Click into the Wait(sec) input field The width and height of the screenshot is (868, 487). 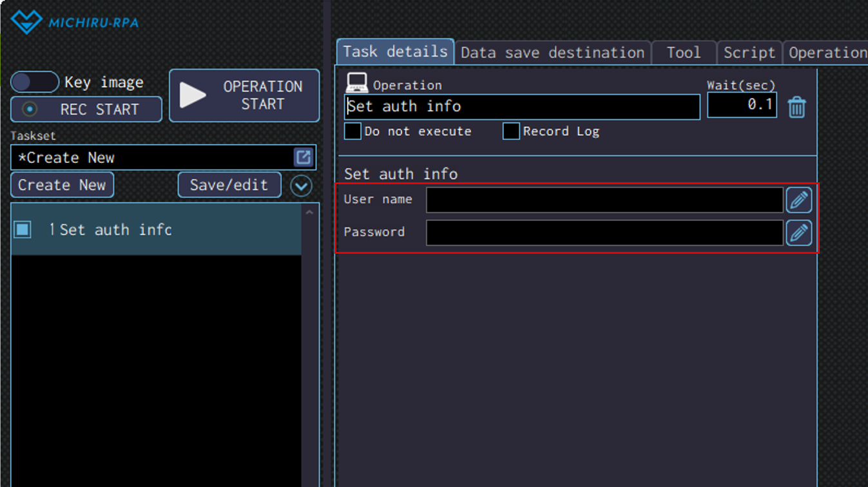(x=741, y=105)
